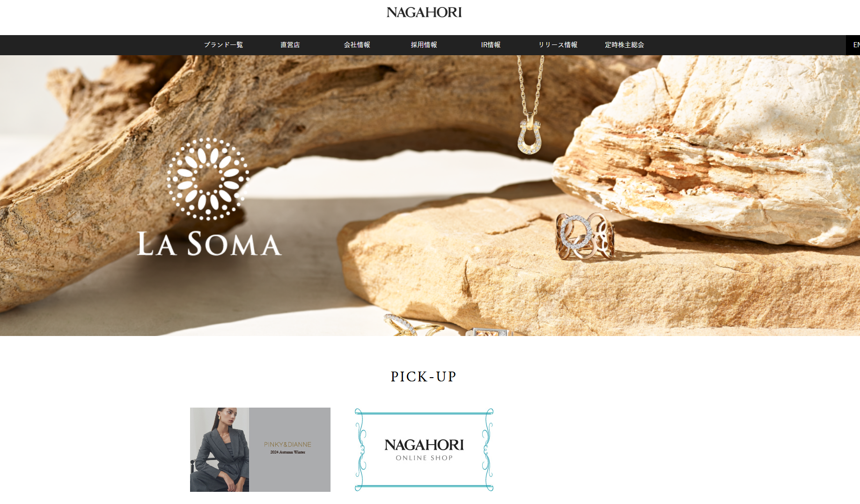Go to 会社情報 page
The height and width of the screenshot is (504, 860).
pos(357,45)
